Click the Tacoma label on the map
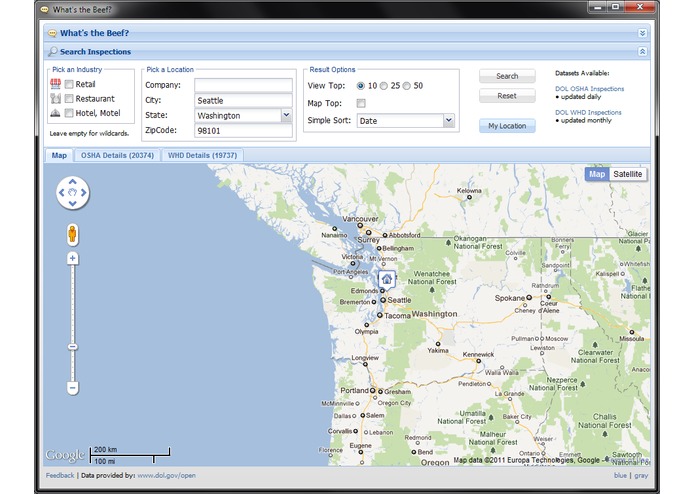 click(x=397, y=316)
